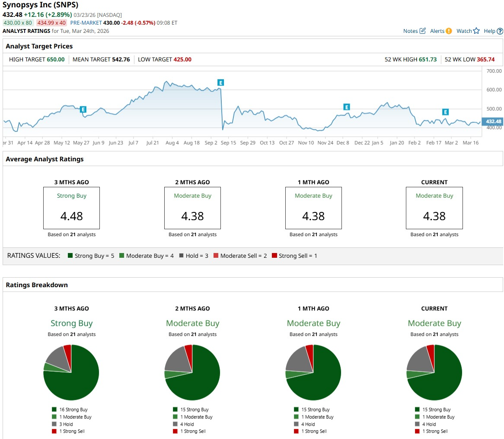Open the Notes edit icon
Image resolution: width=504 pixels, height=439 pixels.
point(423,31)
